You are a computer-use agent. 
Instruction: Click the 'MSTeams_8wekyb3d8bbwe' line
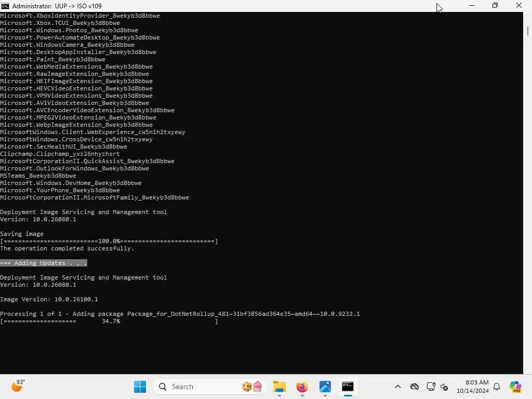(38, 176)
